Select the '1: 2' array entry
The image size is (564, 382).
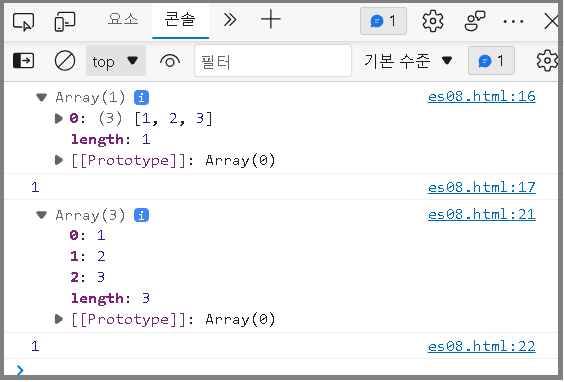click(87, 256)
